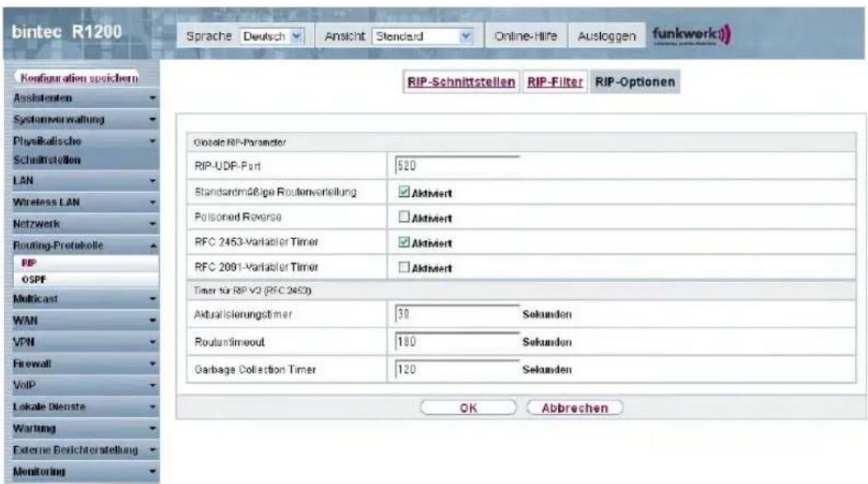This screenshot has height=484, width=868.
Task: Open the Sprache language dropdown
Action: pyautogui.click(x=272, y=36)
